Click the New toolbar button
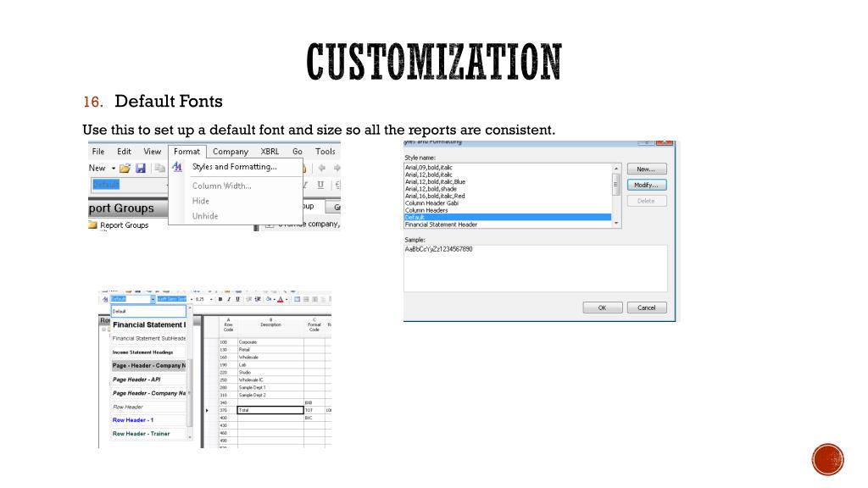The height and width of the screenshot is (488, 868). pos(97,168)
